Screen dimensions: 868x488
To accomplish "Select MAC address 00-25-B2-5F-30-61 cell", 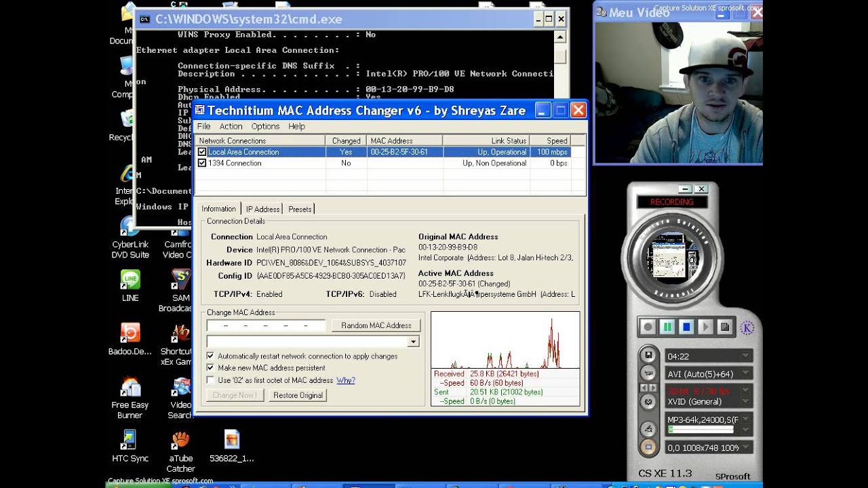I will (405, 152).
